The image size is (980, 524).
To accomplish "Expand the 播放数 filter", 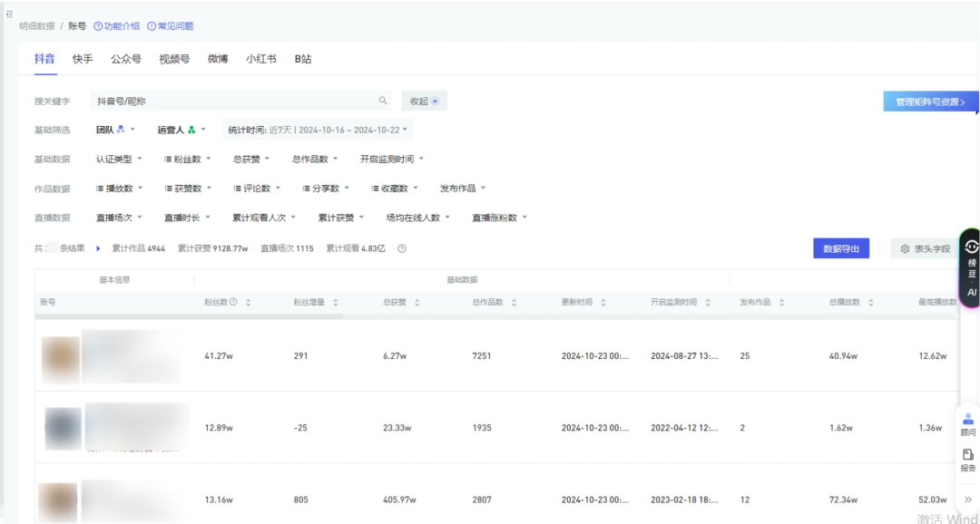I will pyautogui.click(x=119, y=189).
